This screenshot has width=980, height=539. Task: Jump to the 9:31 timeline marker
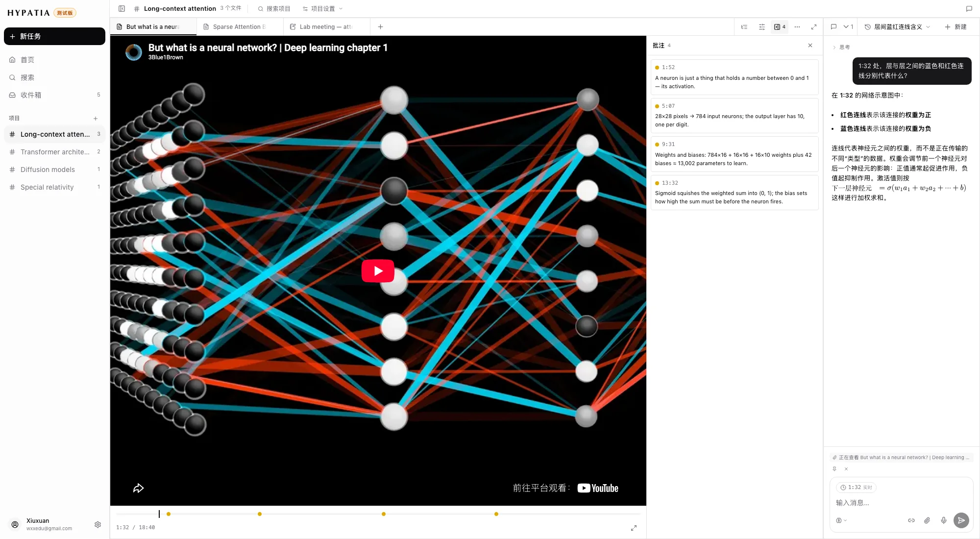pos(384,514)
